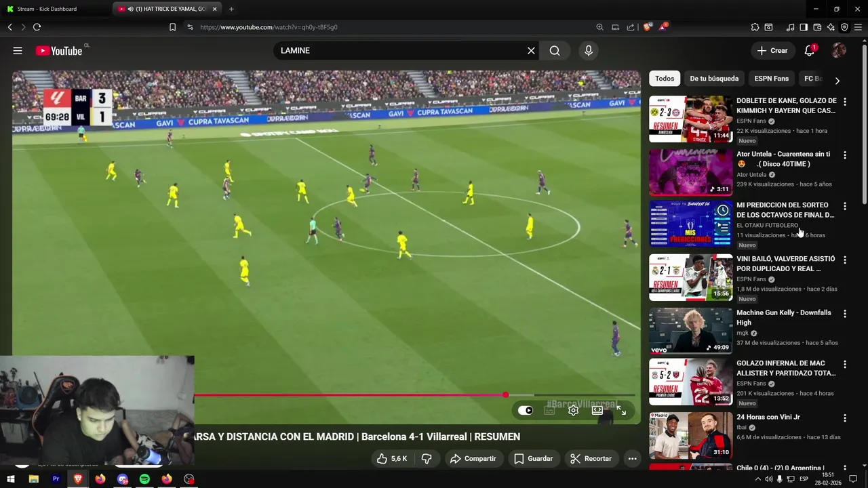
Task: Open options menu for Doblete de Kane video
Action: click(844, 102)
